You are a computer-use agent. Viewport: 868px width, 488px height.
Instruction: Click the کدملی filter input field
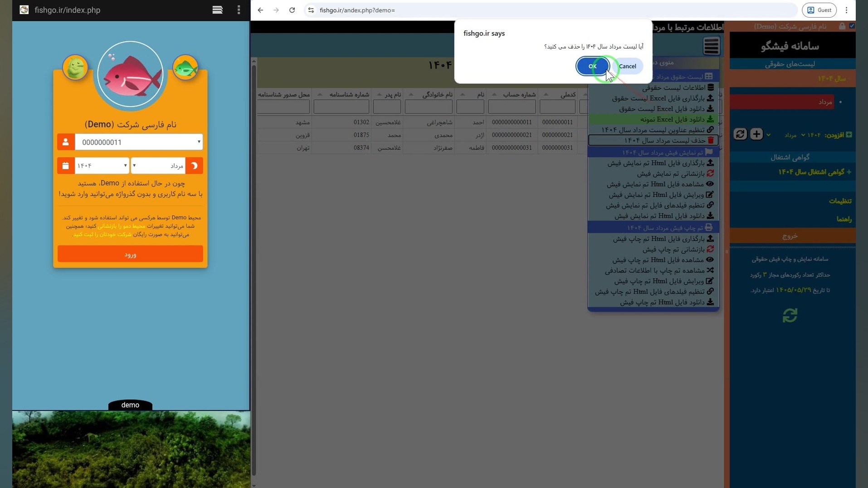coord(557,107)
